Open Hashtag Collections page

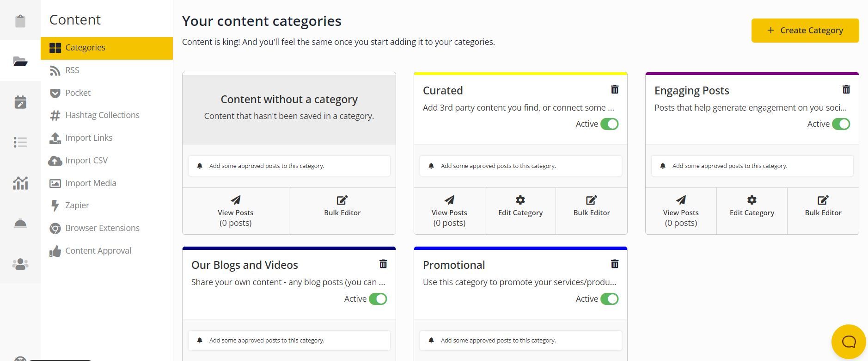coord(102,115)
